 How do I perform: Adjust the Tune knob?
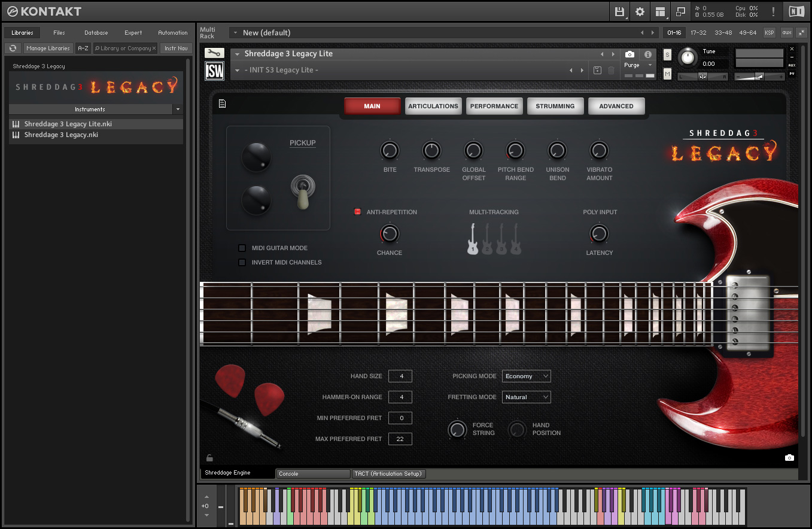[x=688, y=57]
